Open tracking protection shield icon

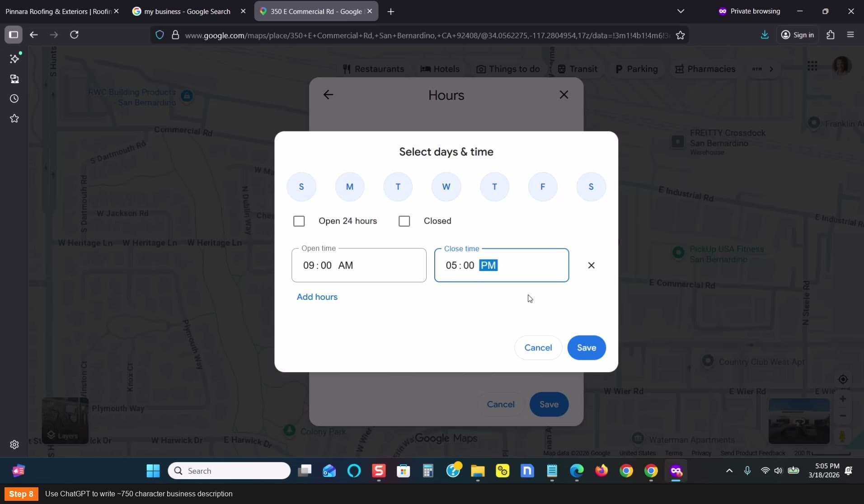click(x=160, y=35)
